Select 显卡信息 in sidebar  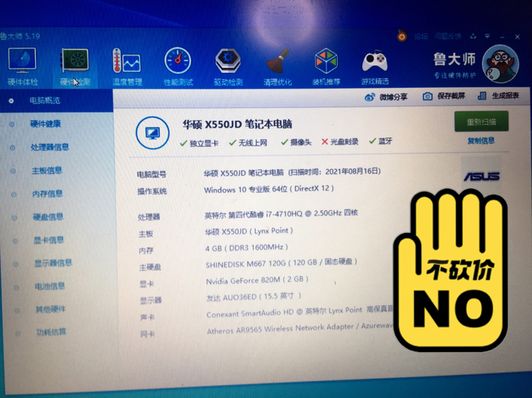pyautogui.click(x=49, y=240)
